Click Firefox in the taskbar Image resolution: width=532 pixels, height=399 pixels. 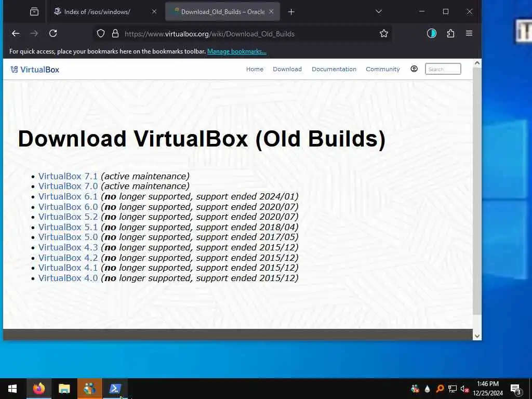coord(38,389)
